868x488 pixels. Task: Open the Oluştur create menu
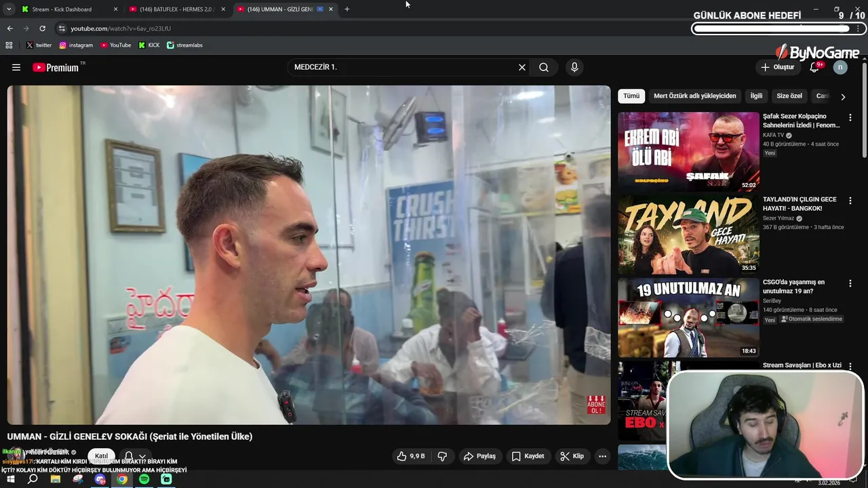(x=777, y=67)
